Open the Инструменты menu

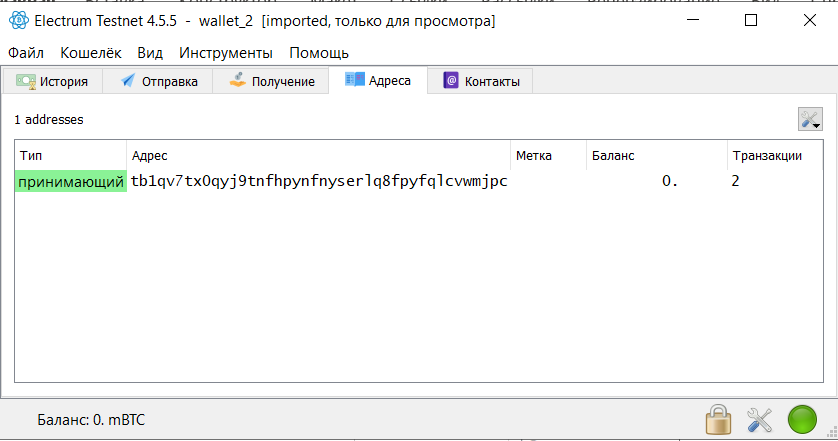point(226,53)
